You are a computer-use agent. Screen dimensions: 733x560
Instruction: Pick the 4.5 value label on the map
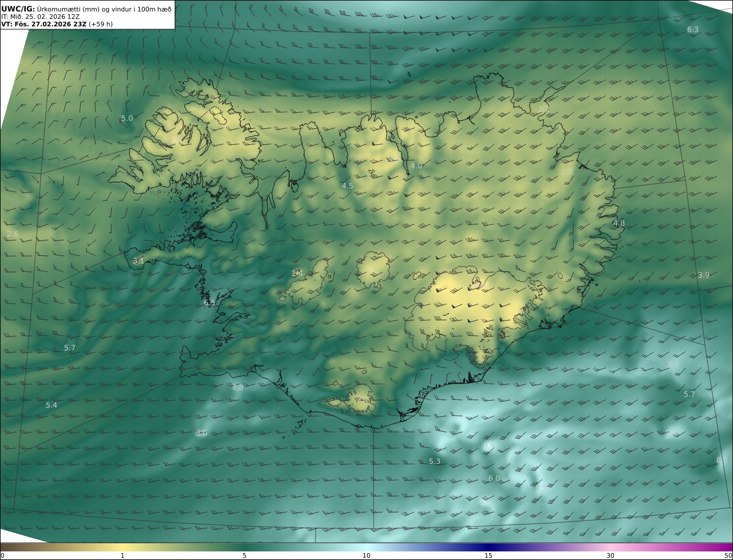pyautogui.click(x=348, y=186)
